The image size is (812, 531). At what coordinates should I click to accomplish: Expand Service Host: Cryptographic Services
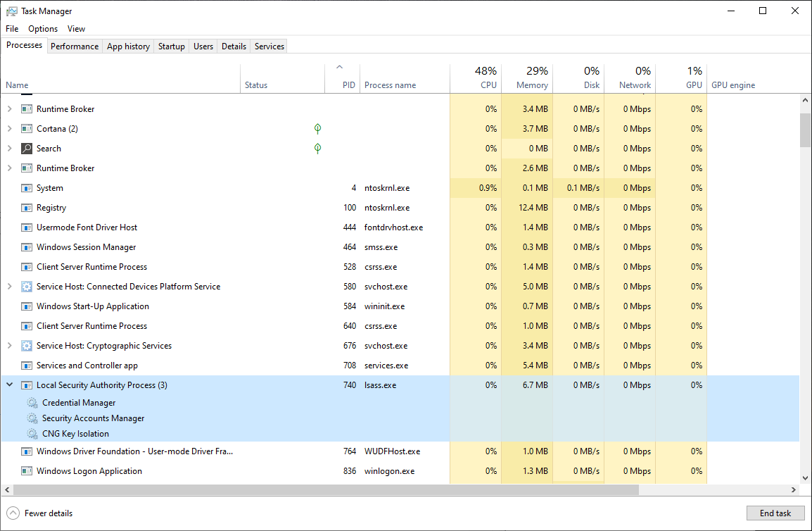coord(9,345)
